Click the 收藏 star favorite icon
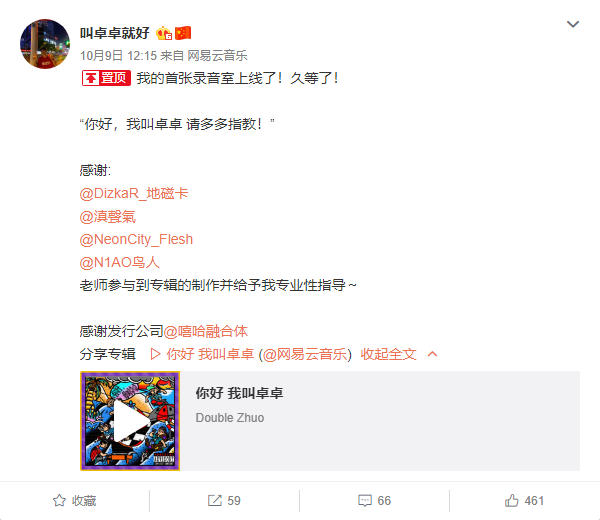Image resolution: width=600 pixels, height=520 pixels. 59,500
